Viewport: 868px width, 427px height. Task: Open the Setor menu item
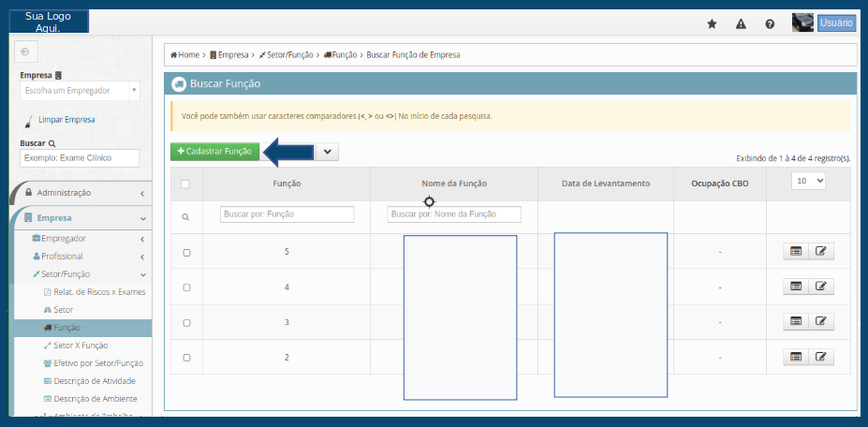[x=58, y=310]
